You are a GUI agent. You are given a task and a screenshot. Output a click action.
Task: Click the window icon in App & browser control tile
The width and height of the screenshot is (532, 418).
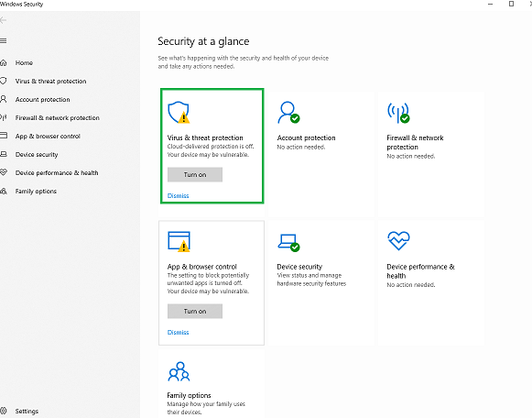[x=179, y=241]
